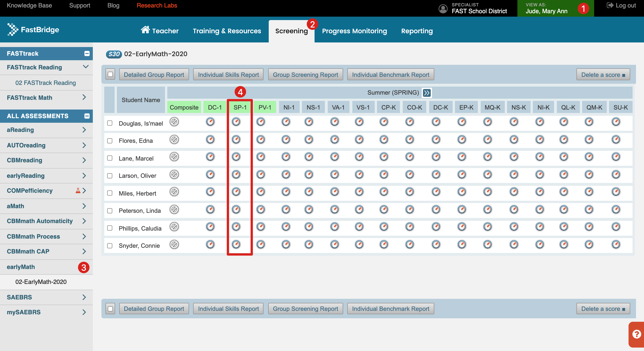Start MQ-K assessment for Larson, Oliver
Screen dimensions: 644x351
[488, 175]
